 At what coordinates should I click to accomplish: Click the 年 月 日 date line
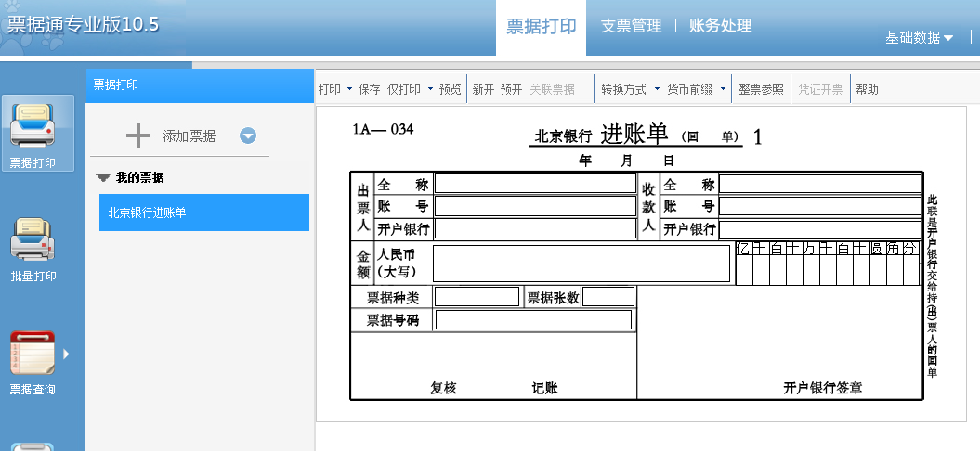coord(627,161)
